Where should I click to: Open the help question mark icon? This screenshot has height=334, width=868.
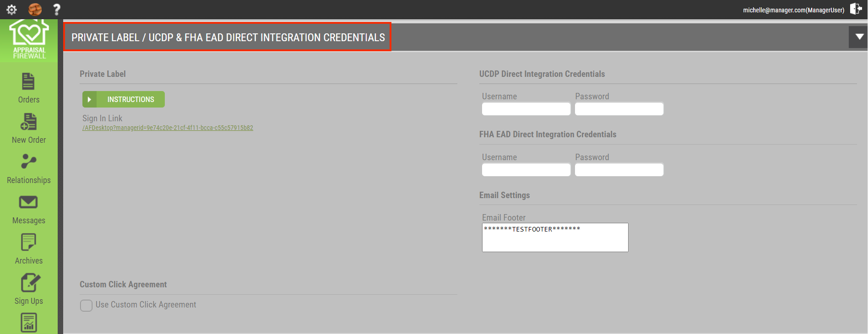click(x=57, y=9)
